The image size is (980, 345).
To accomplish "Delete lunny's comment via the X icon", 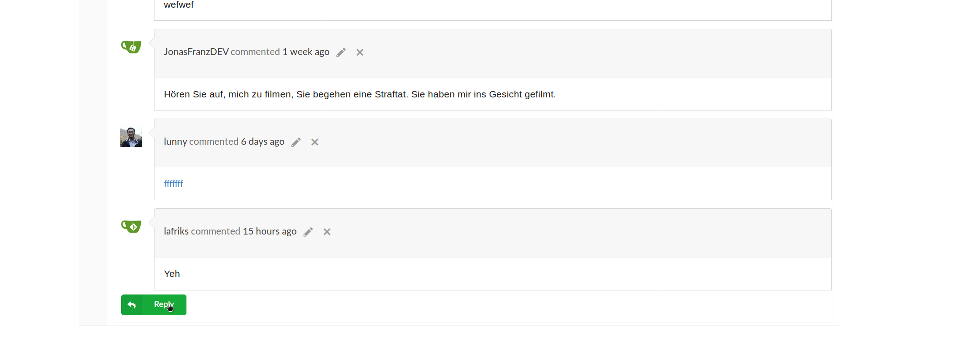I will click(x=314, y=142).
